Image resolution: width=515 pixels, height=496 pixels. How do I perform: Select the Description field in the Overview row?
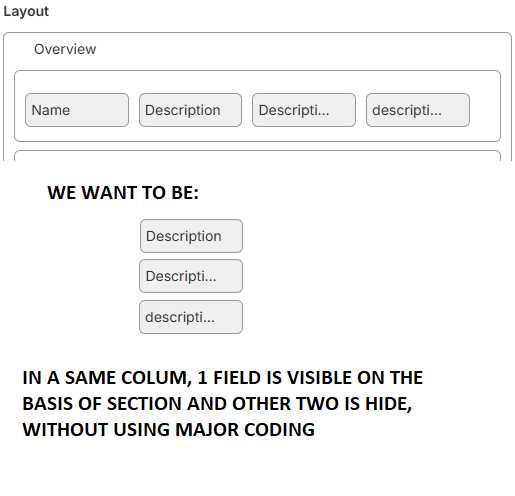tap(190, 110)
